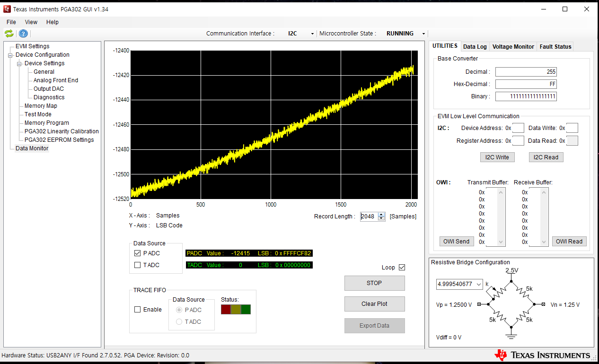Open the blue help question-mark icon
This screenshot has height=364, width=599.
[x=23, y=33]
